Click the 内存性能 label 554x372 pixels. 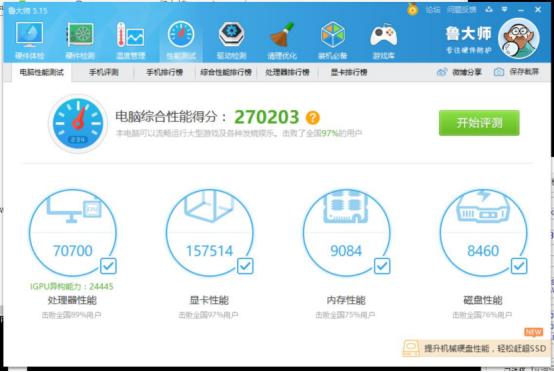coord(346,300)
